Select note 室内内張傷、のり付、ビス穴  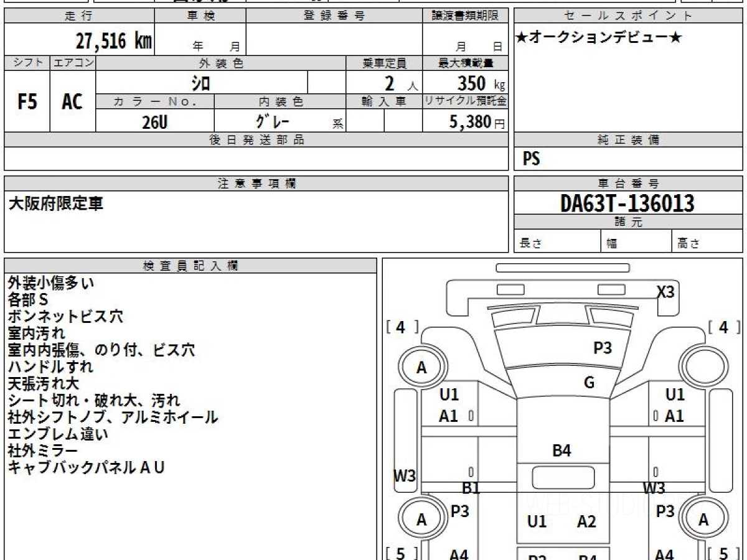101,350
